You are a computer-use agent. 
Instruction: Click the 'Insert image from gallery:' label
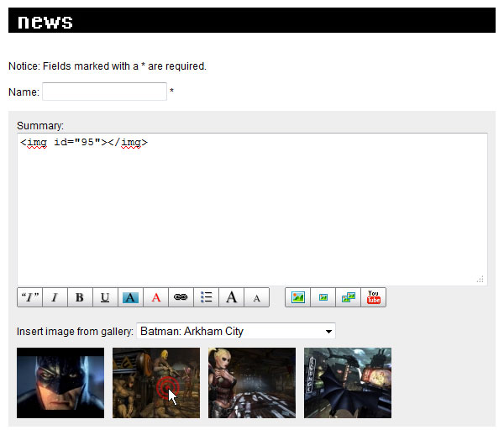tap(75, 331)
